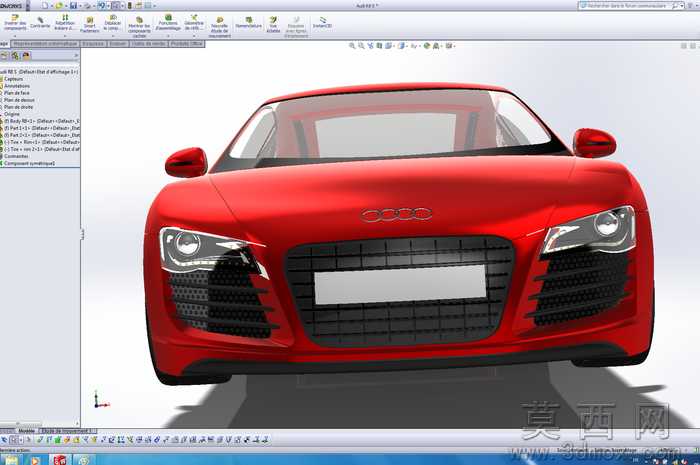Viewport: 700px width, 465px height.
Task: Switch to the Produits Office tab
Action: coord(187,44)
